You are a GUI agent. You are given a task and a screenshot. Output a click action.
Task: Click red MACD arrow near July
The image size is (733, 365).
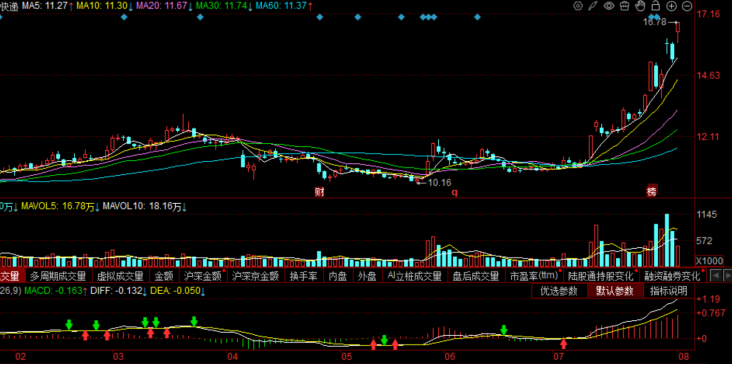tap(564, 344)
